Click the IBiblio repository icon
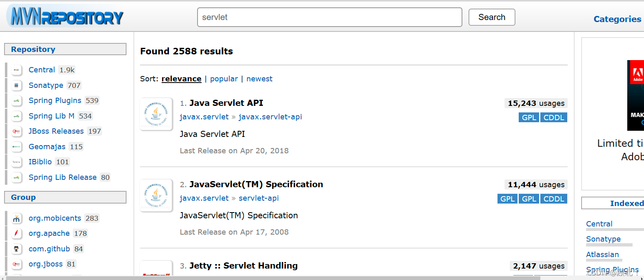 click(x=16, y=162)
